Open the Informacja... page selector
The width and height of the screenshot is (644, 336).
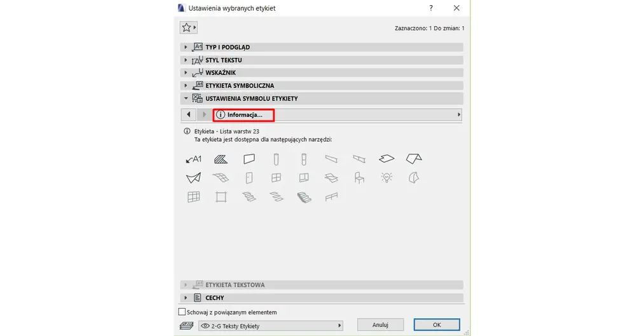337,114
